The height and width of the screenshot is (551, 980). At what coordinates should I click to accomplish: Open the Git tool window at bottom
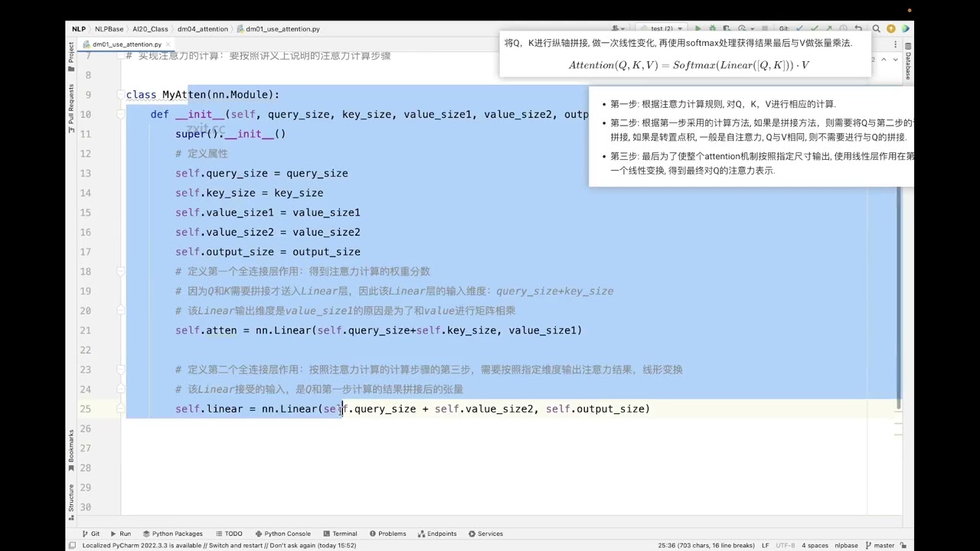(90, 533)
